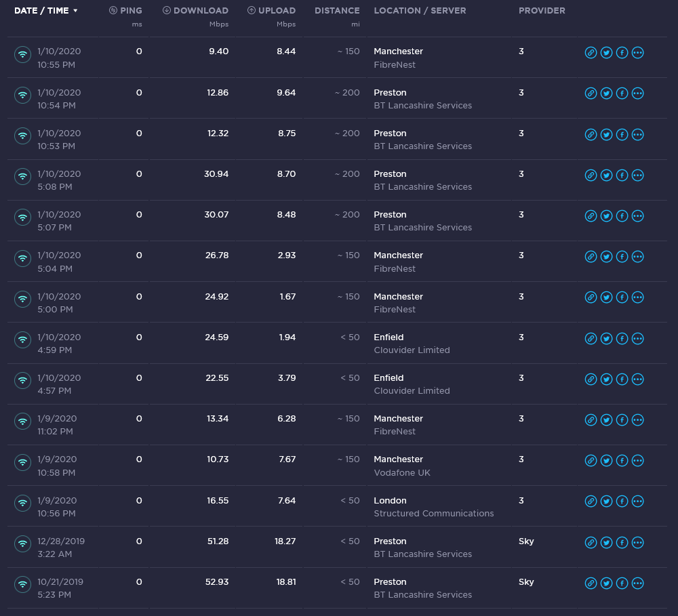The height and width of the screenshot is (616, 678).
Task: Copy link for 1/9/2020 11:02 PM result
Action: (x=591, y=419)
